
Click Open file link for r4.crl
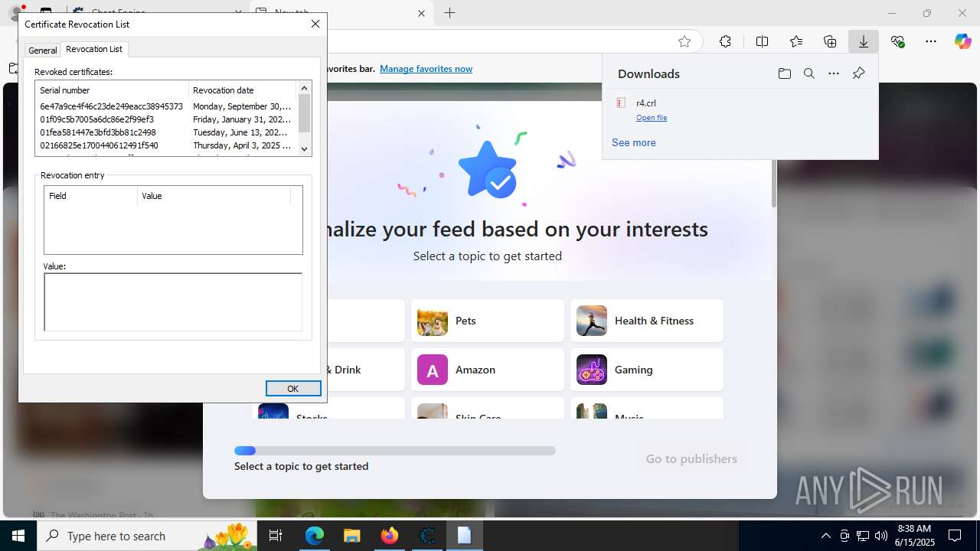point(652,118)
